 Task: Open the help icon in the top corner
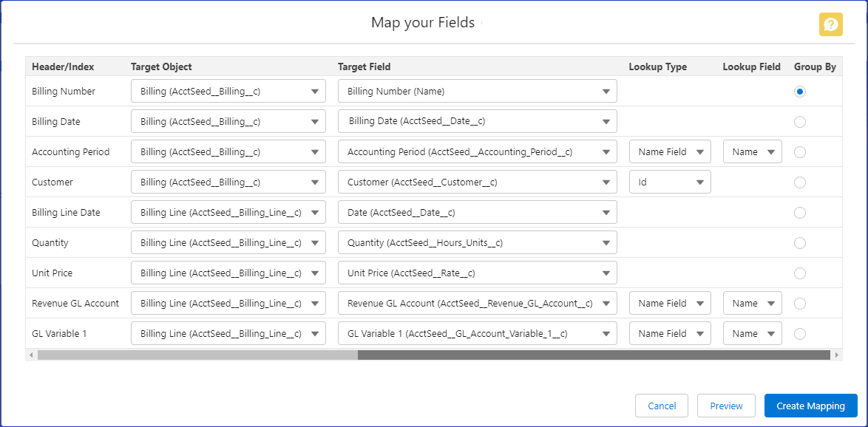[x=830, y=24]
